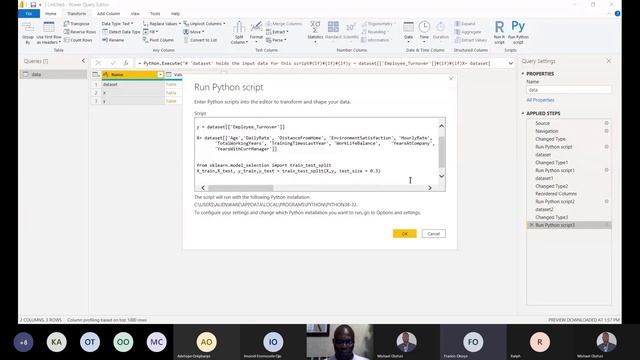Click the save icon in the title bar

[x=33, y=4]
